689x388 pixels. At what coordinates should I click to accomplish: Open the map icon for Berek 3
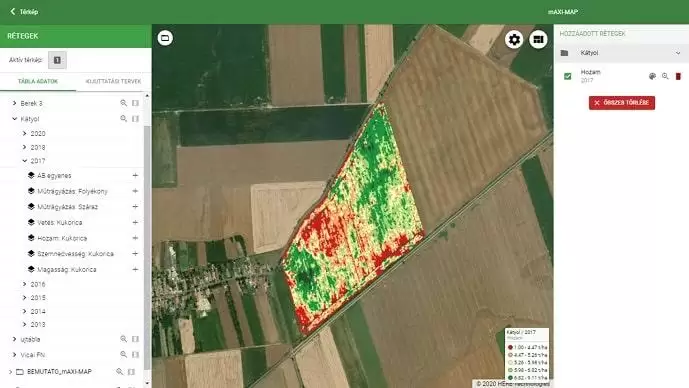pyautogui.click(x=135, y=103)
